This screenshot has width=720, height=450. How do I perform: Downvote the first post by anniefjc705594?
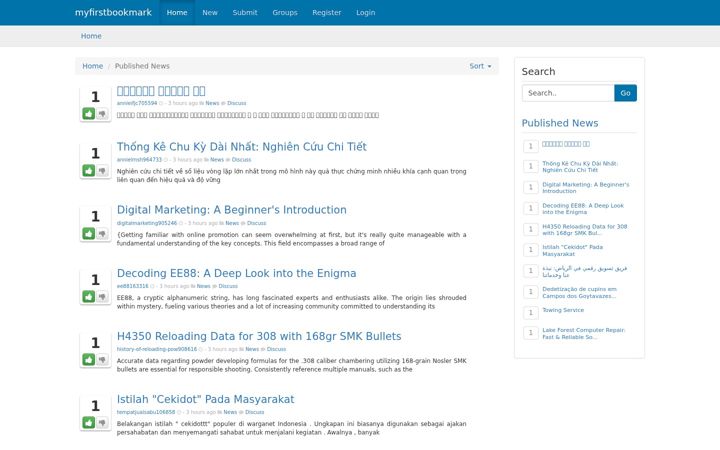click(102, 114)
